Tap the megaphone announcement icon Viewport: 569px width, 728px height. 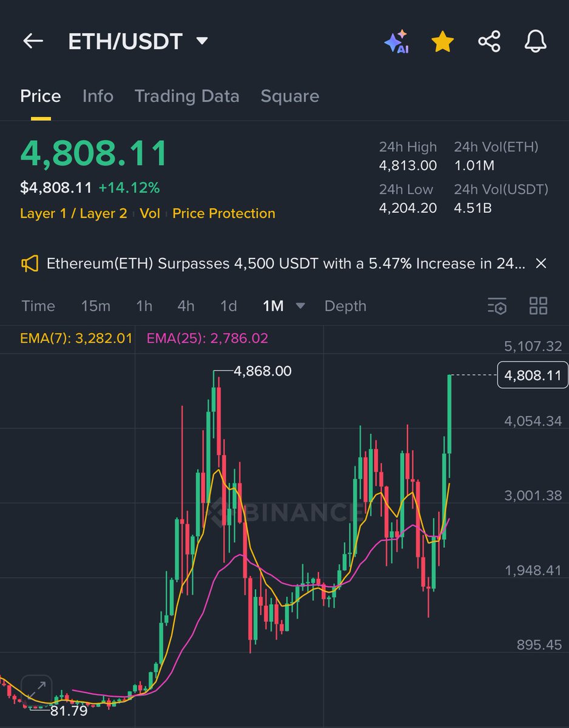pos(30,263)
